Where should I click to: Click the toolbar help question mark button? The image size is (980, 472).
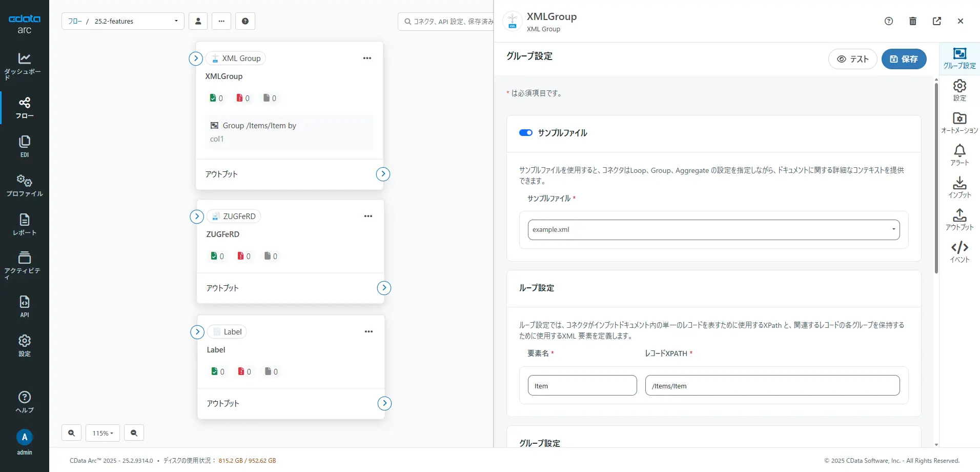(245, 21)
